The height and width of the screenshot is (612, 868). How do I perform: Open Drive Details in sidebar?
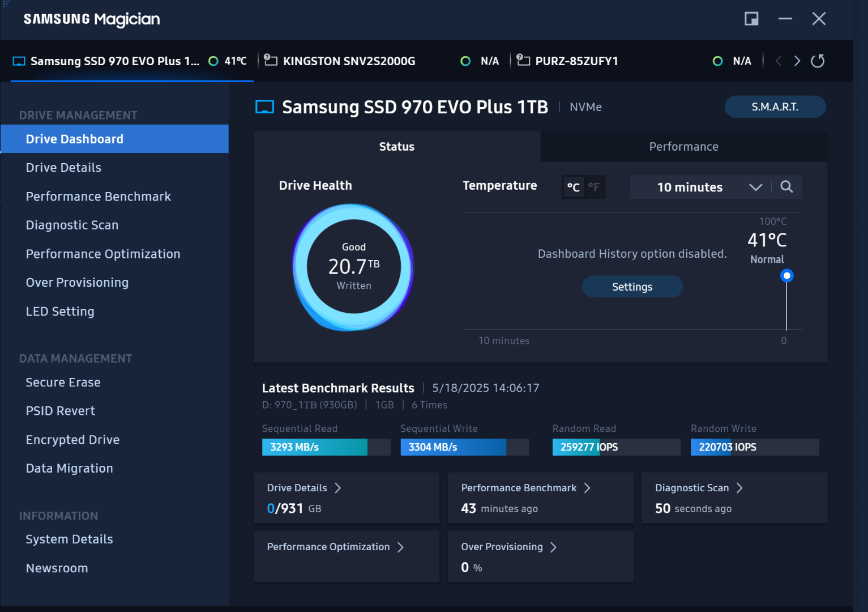pos(63,168)
